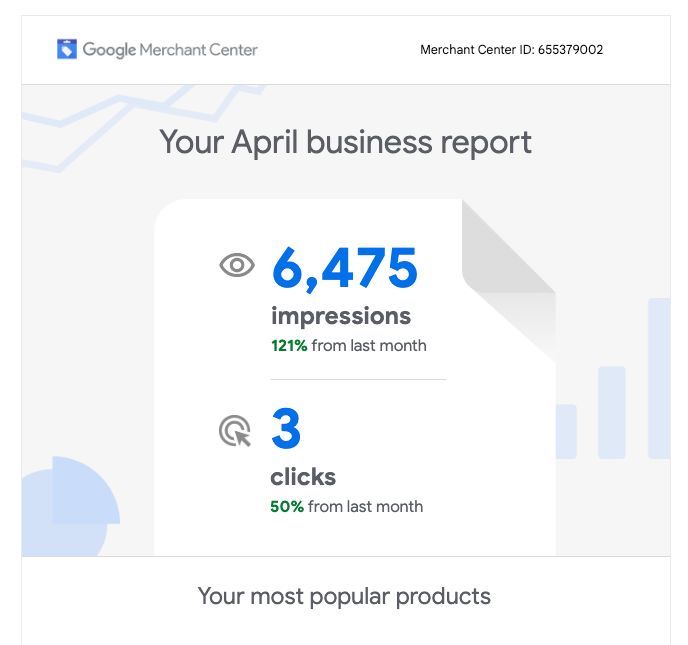This screenshot has width=688, height=645.
Task: Click the middle blue bar in chart
Action: [x=611, y=412]
